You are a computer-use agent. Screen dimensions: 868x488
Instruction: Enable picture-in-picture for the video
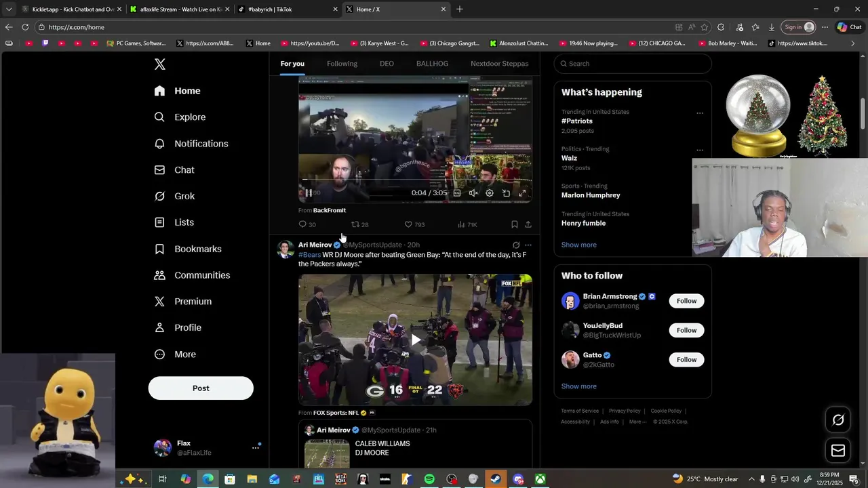click(506, 193)
